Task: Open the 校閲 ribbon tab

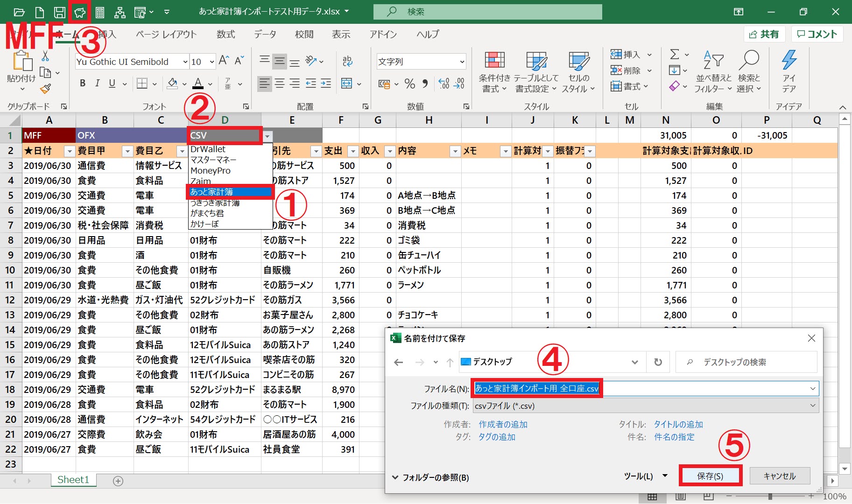Action: click(304, 34)
